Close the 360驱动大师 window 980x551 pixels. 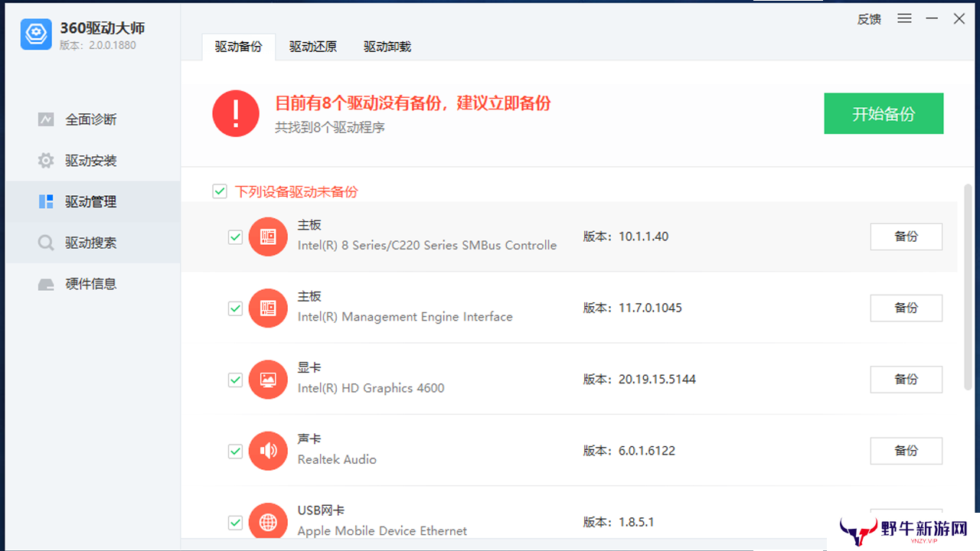point(959,18)
